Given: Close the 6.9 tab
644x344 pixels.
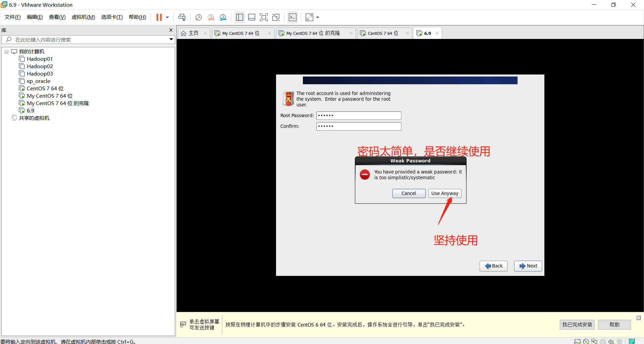Looking at the screenshot, I should [437, 33].
